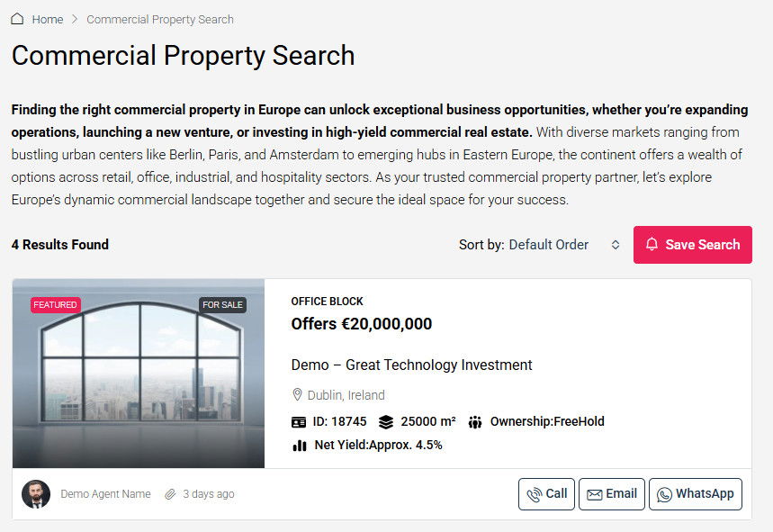
Task: Click the property ID card icon
Action: tap(299, 421)
